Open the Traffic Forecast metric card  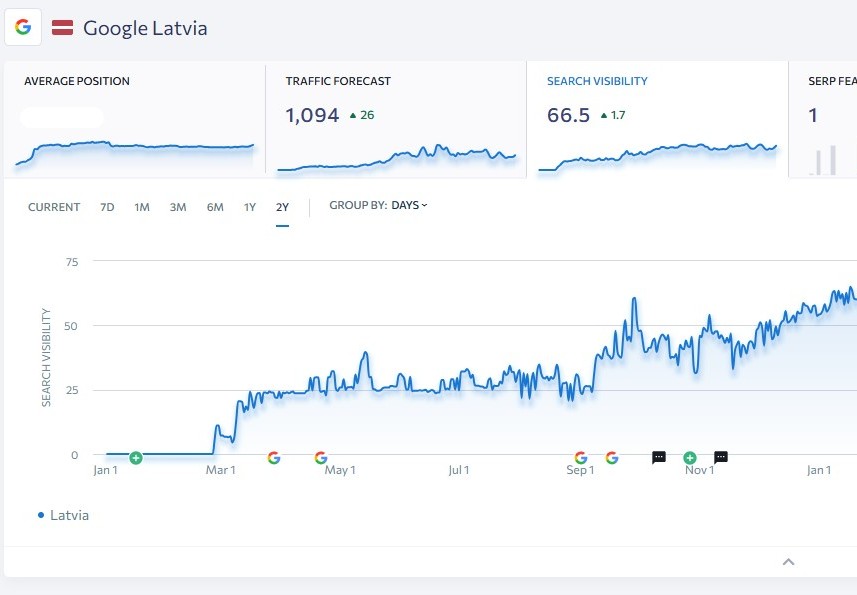[x=395, y=120]
